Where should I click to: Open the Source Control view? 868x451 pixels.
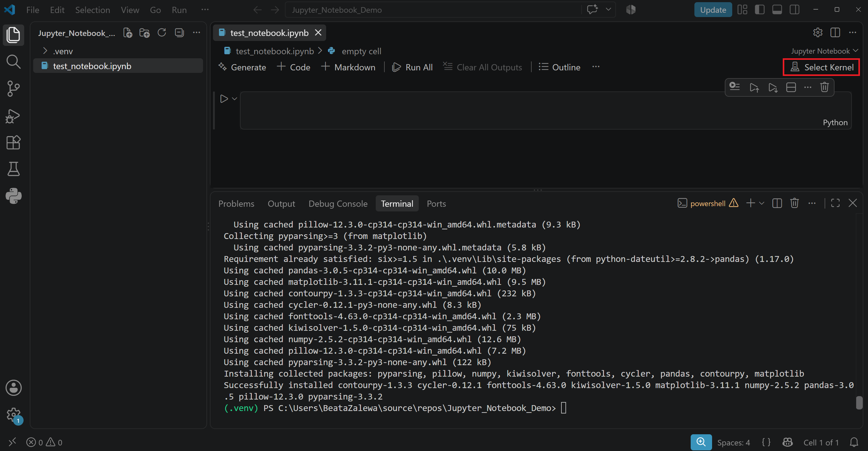[13, 89]
